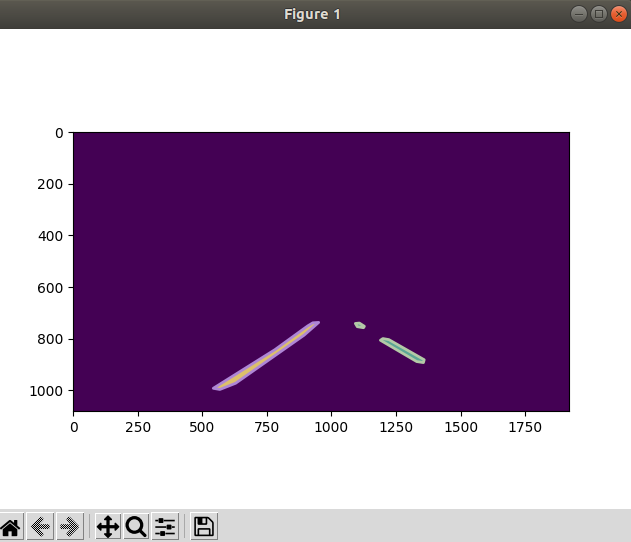Activate the Zoom to rectangle magnifier tool
The height and width of the screenshot is (542, 631).
(136, 526)
